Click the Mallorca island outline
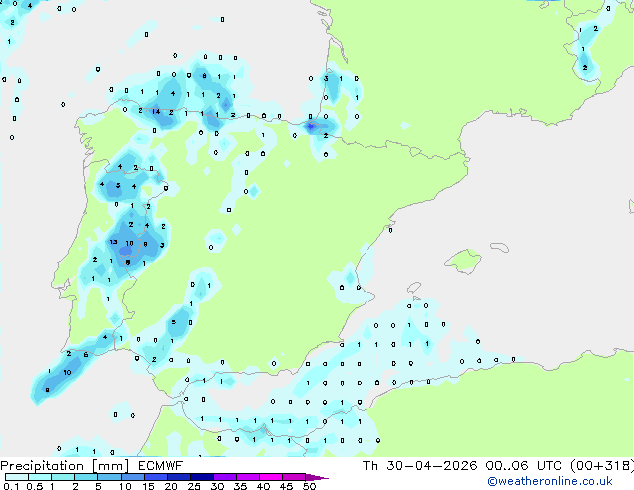 click(463, 261)
